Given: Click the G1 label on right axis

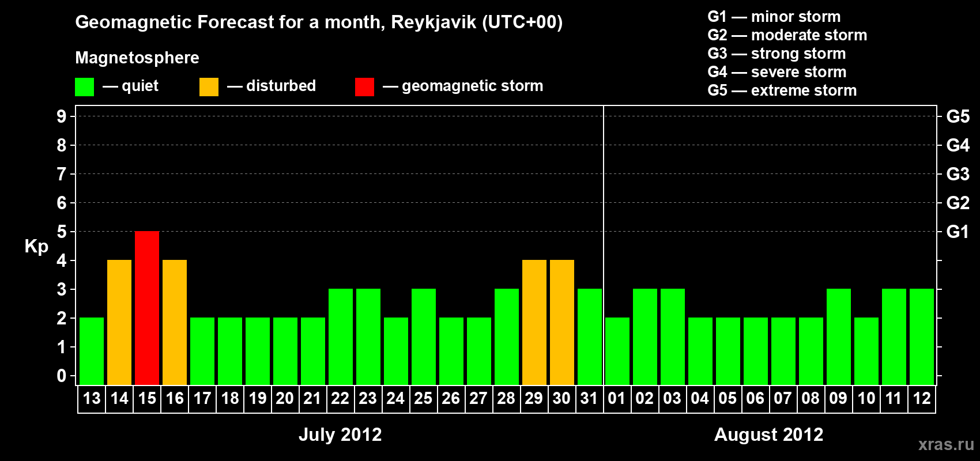Looking at the screenshot, I should pyautogui.click(x=958, y=232).
